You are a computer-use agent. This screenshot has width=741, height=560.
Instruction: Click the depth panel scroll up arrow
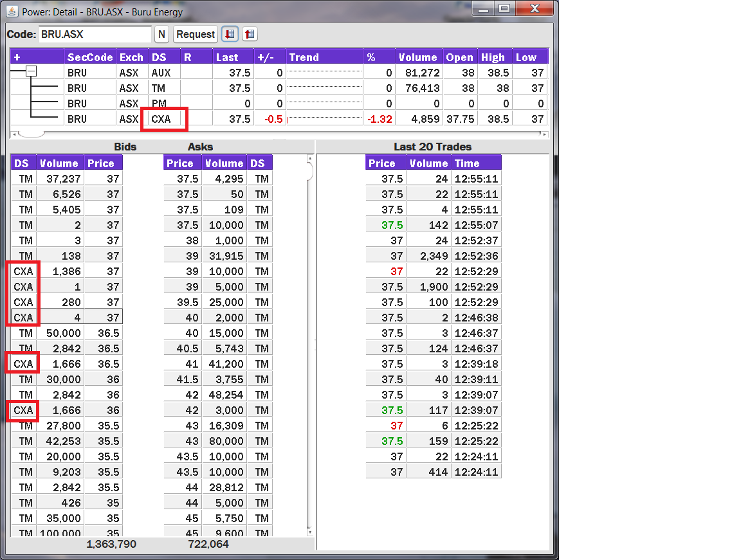coord(310,159)
